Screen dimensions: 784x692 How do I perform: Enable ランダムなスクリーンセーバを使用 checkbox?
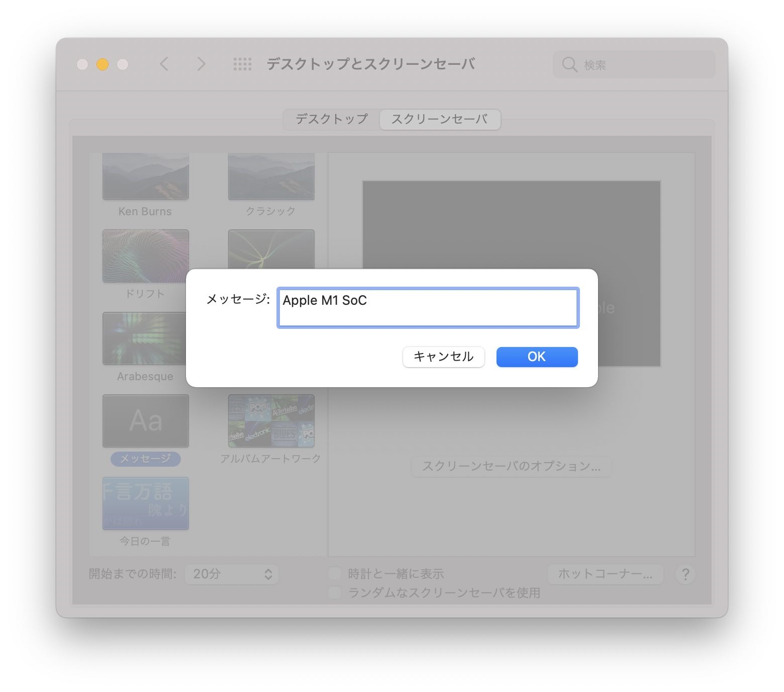[335, 592]
